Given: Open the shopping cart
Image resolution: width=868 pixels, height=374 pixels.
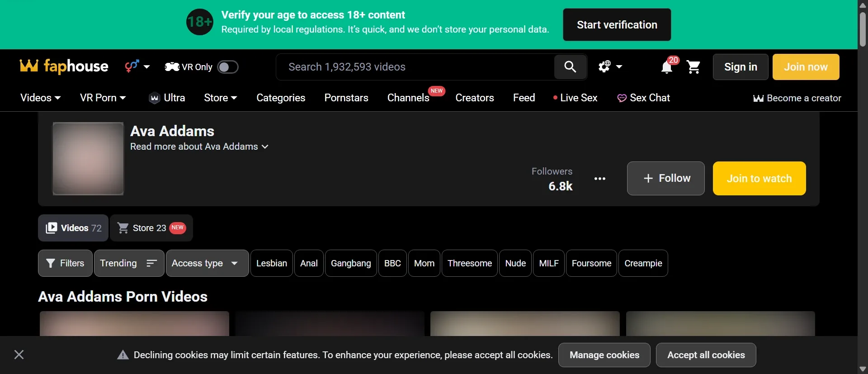Looking at the screenshot, I should pos(693,67).
